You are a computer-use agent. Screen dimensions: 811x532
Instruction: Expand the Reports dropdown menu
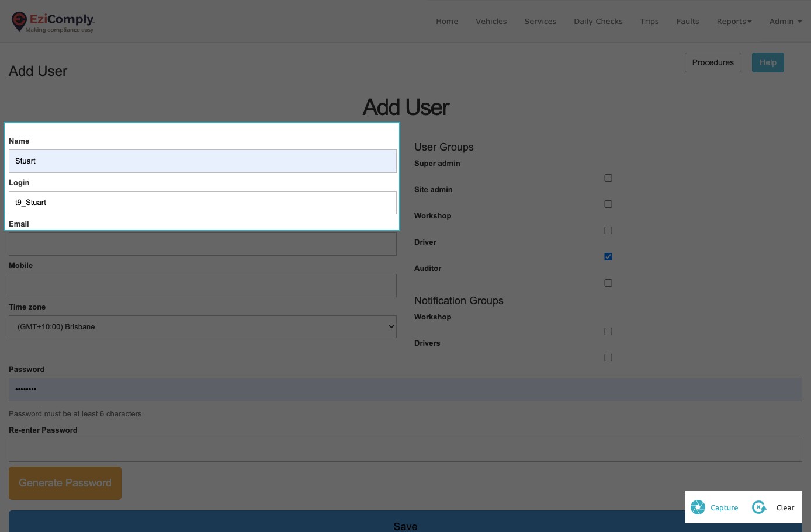click(734, 21)
